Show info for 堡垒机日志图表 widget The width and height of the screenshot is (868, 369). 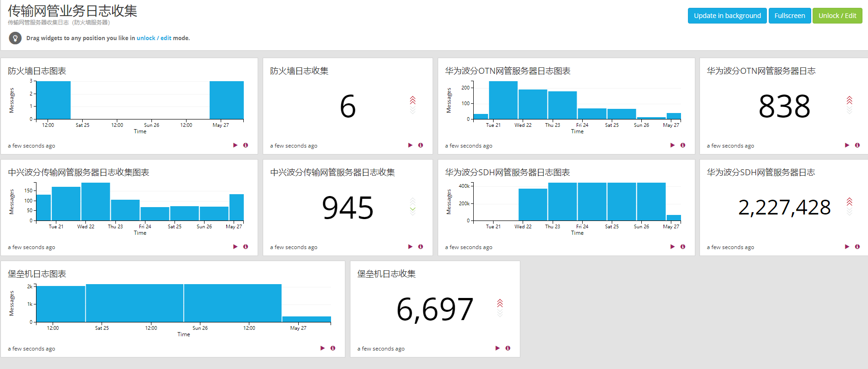[333, 348]
